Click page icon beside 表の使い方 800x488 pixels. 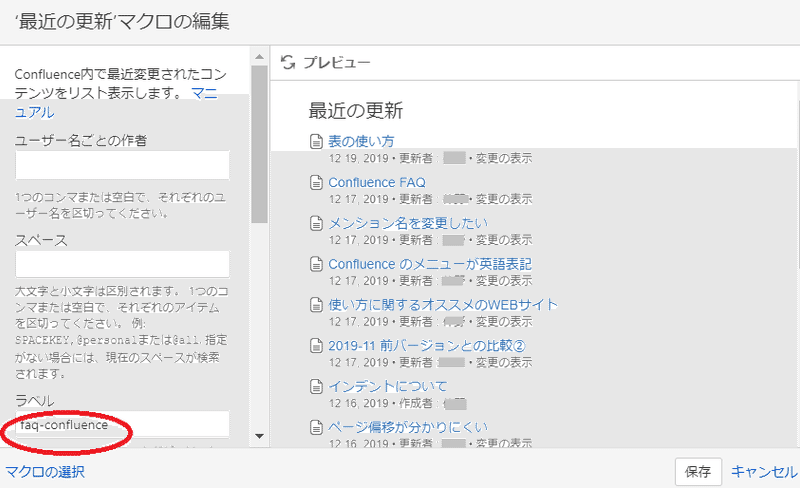pyautogui.click(x=316, y=141)
